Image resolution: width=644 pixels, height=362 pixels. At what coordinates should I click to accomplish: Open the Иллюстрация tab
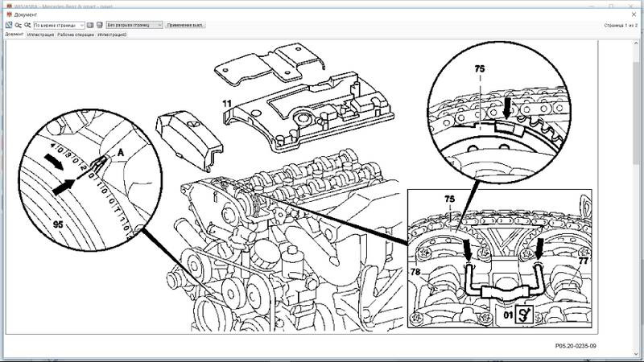(40, 35)
